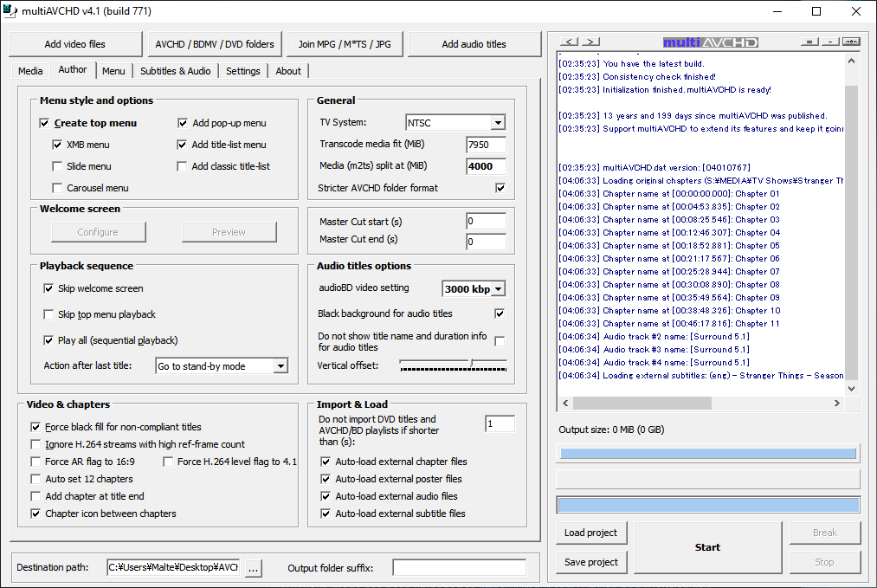The height and width of the screenshot is (588, 877).
Task: Toggle Force black fill for non-compliant titles
Action: [x=35, y=428]
